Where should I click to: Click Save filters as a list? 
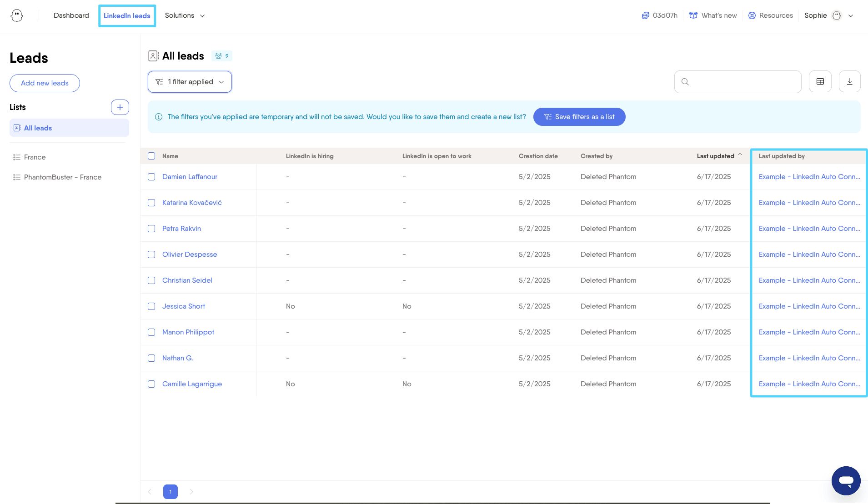(x=579, y=117)
